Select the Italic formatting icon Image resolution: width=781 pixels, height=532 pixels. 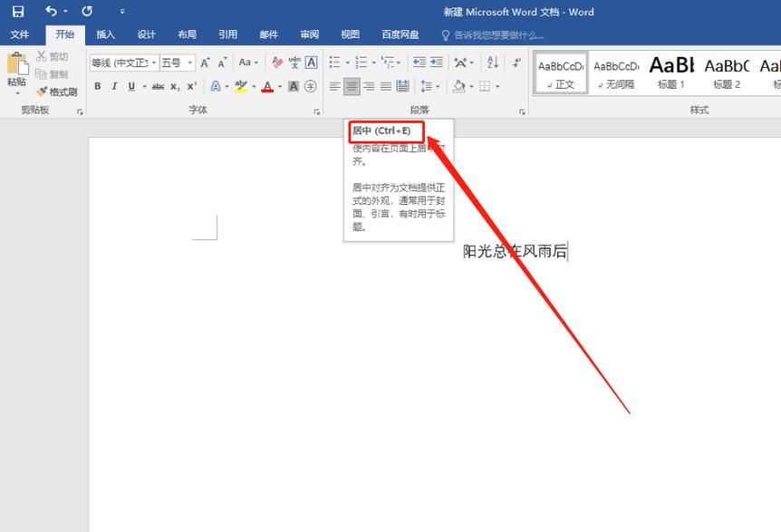pyautogui.click(x=115, y=86)
